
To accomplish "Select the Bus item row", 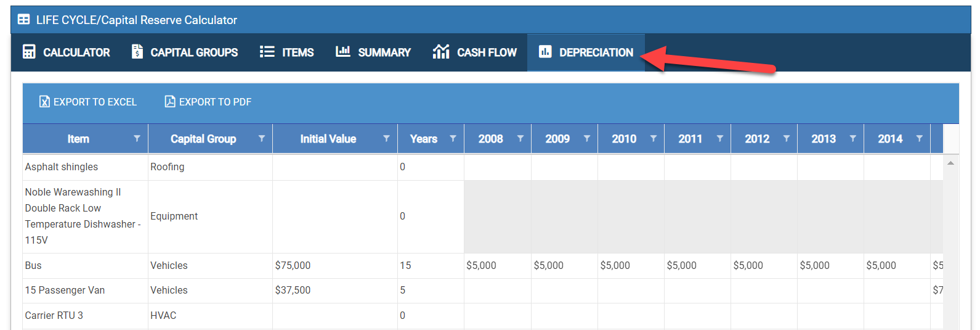I will [x=33, y=266].
